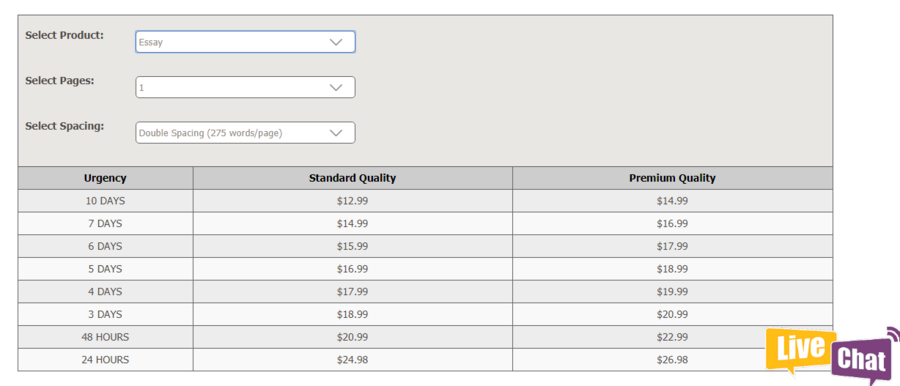Expand the Select Product dropdown arrow
This screenshot has width=900, height=386.
point(336,42)
